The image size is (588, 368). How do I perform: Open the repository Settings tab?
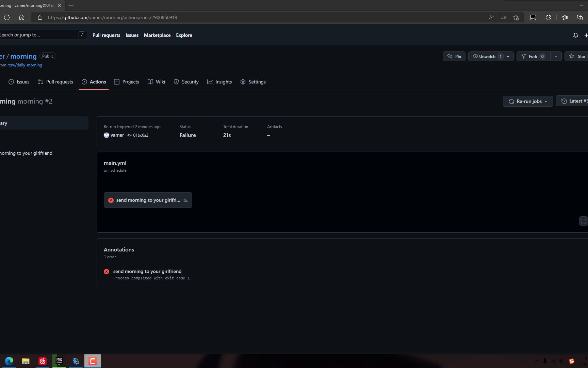pyautogui.click(x=253, y=82)
